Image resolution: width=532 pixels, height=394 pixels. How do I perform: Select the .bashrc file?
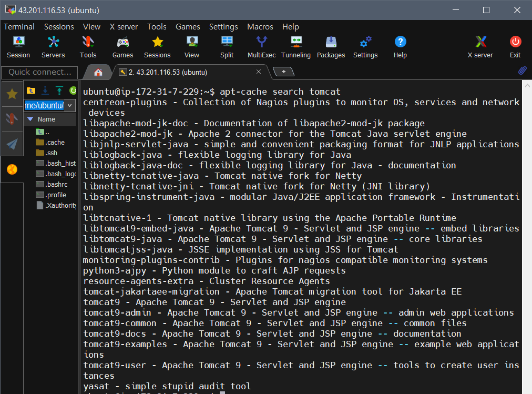click(x=51, y=185)
